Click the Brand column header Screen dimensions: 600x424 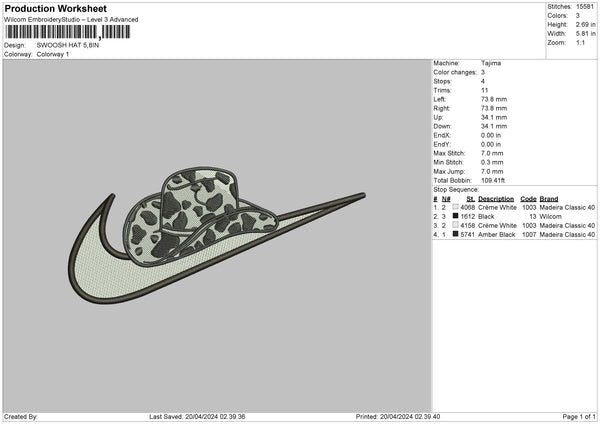(x=549, y=199)
